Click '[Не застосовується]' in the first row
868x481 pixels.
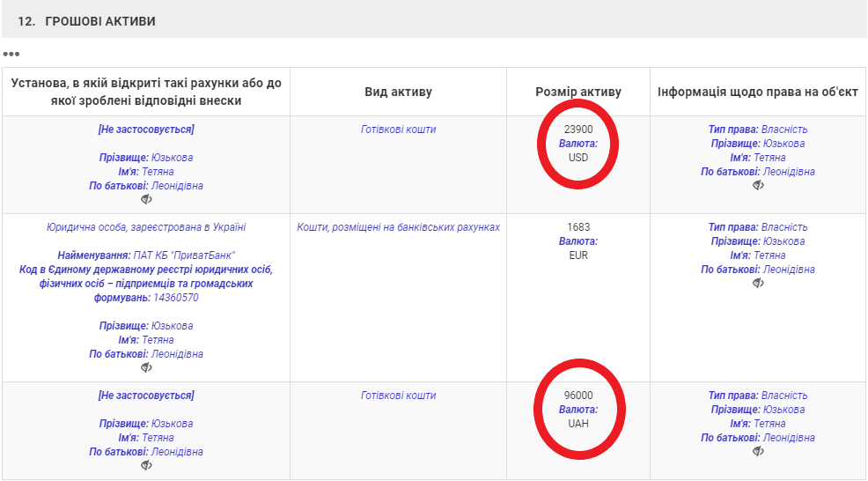tap(146, 129)
